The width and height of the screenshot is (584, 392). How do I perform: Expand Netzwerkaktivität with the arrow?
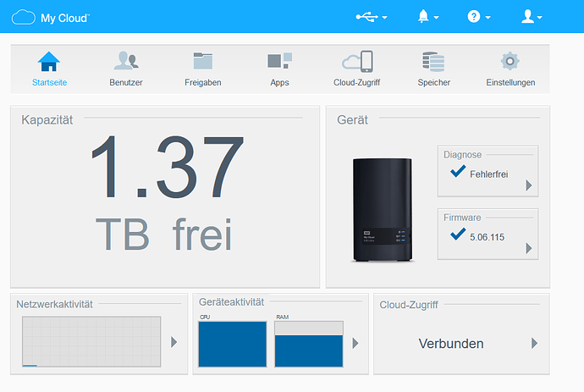(x=174, y=342)
